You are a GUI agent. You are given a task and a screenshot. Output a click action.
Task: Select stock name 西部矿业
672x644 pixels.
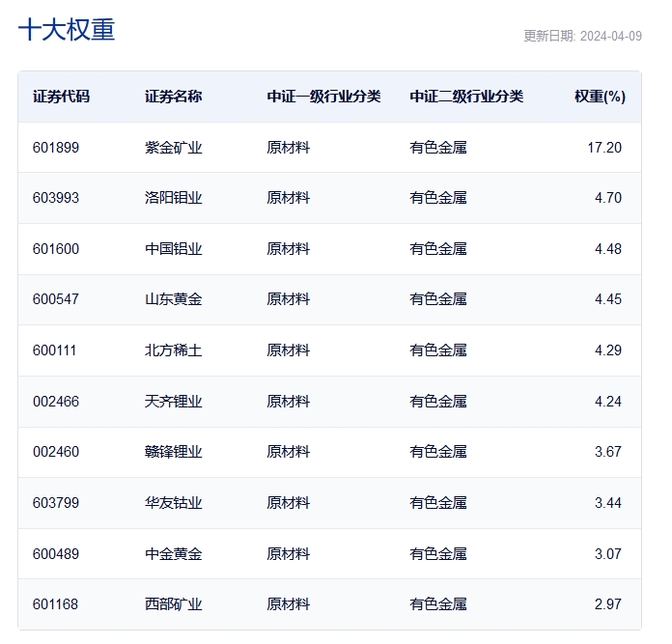pyautogui.click(x=173, y=604)
